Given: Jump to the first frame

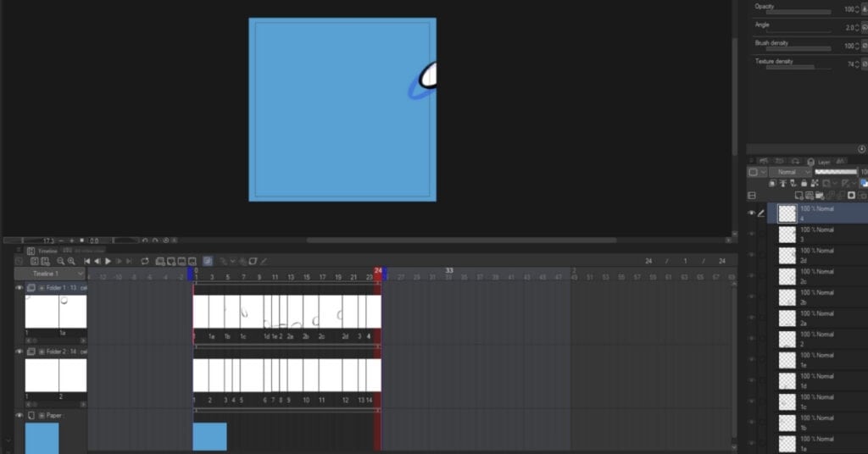Looking at the screenshot, I should click(87, 261).
